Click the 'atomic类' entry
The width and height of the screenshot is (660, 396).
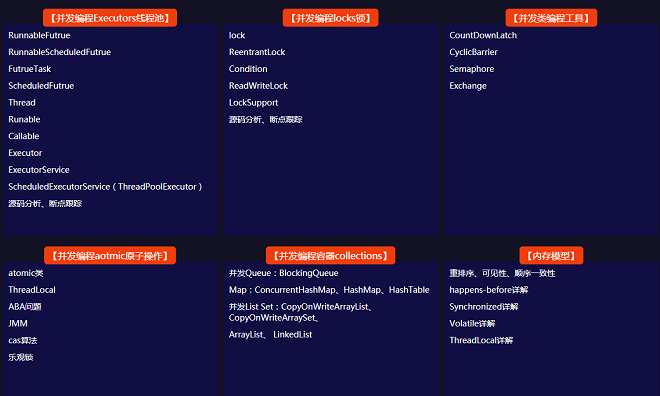pos(26,273)
